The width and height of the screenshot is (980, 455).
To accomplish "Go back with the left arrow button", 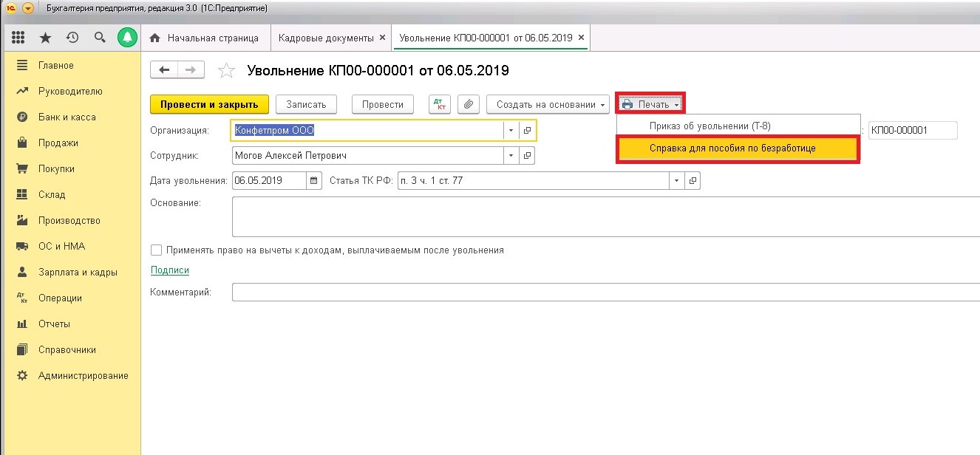I will pos(164,69).
